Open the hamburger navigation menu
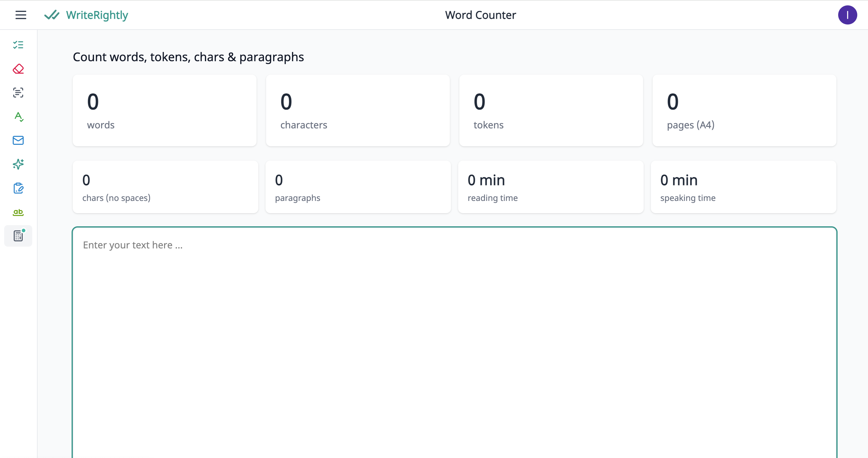Screen dimensions: 868x458 [x=21, y=15]
